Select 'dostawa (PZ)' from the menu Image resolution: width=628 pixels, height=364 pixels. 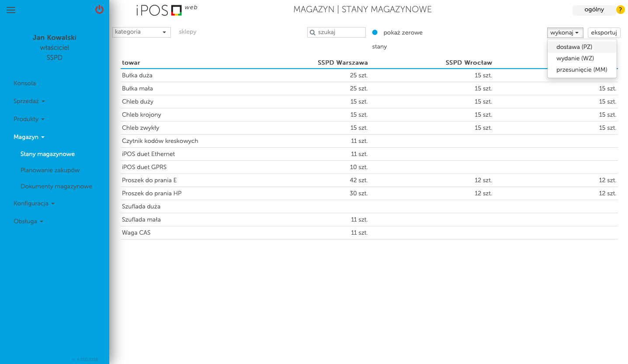pyautogui.click(x=574, y=47)
